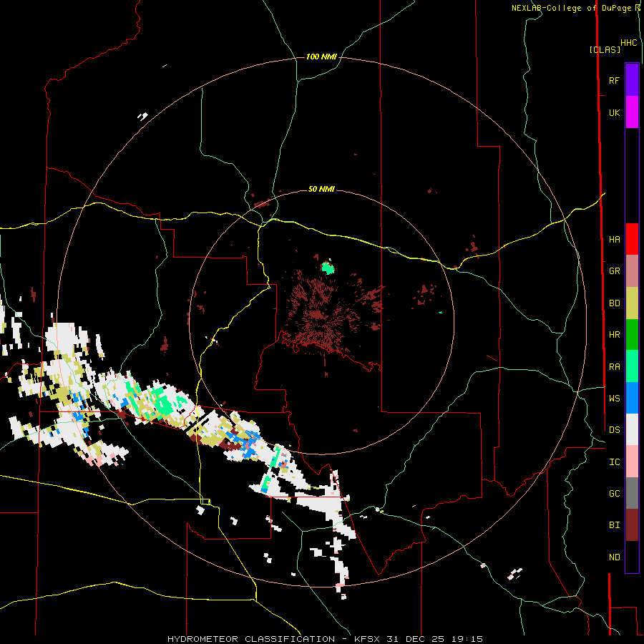Screen dimensions: 644x644
Task: Click the HHC product label
Action: click(629, 43)
